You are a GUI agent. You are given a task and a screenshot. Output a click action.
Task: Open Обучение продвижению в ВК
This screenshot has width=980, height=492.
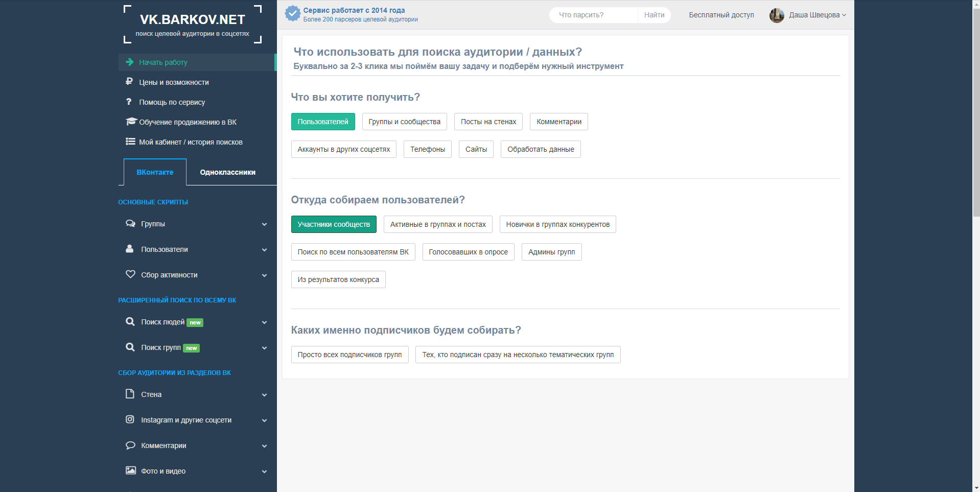tap(197, 122)
